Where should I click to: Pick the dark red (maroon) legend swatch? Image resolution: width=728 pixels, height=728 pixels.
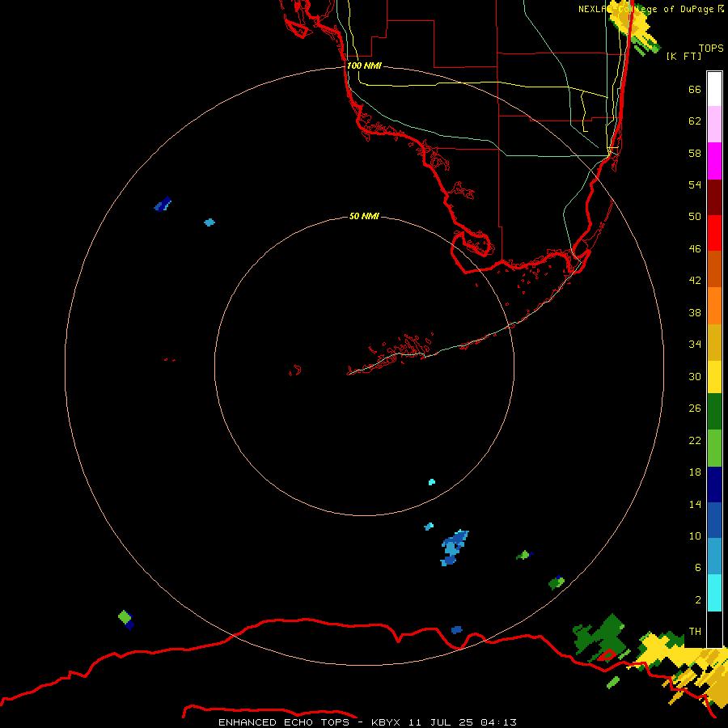click(714, 197)
